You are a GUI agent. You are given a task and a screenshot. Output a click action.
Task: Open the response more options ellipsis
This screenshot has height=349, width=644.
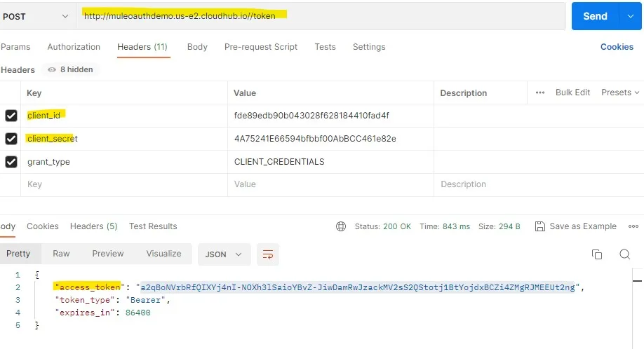coord(633,226)
